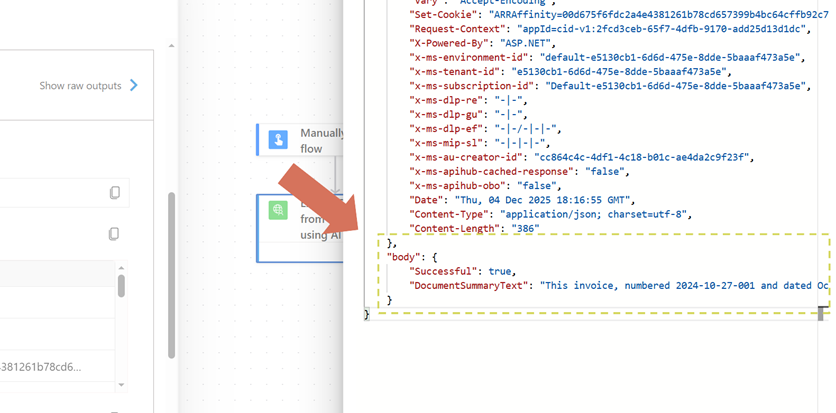
Task: Click the "Content-Length" key
Action: click(455, 229)
